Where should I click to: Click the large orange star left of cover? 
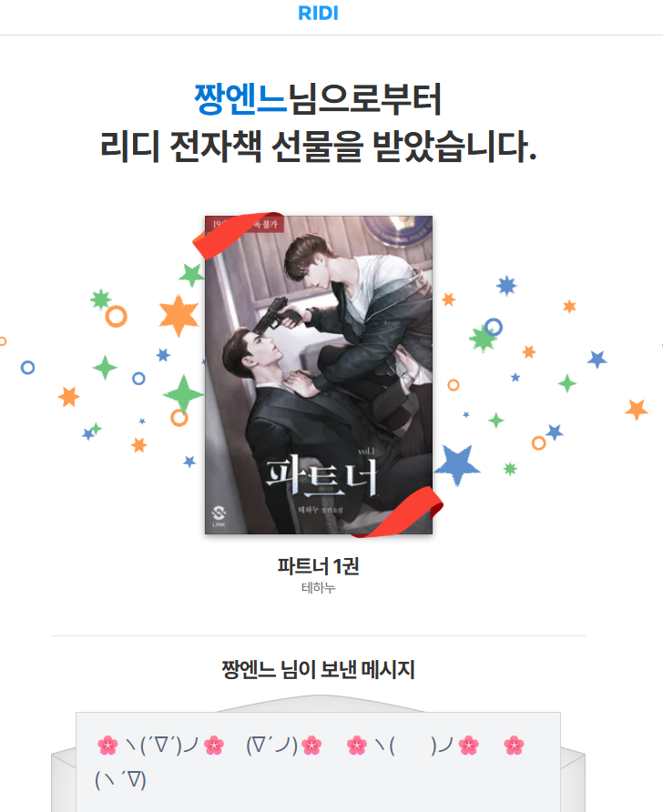coord(178,315)
